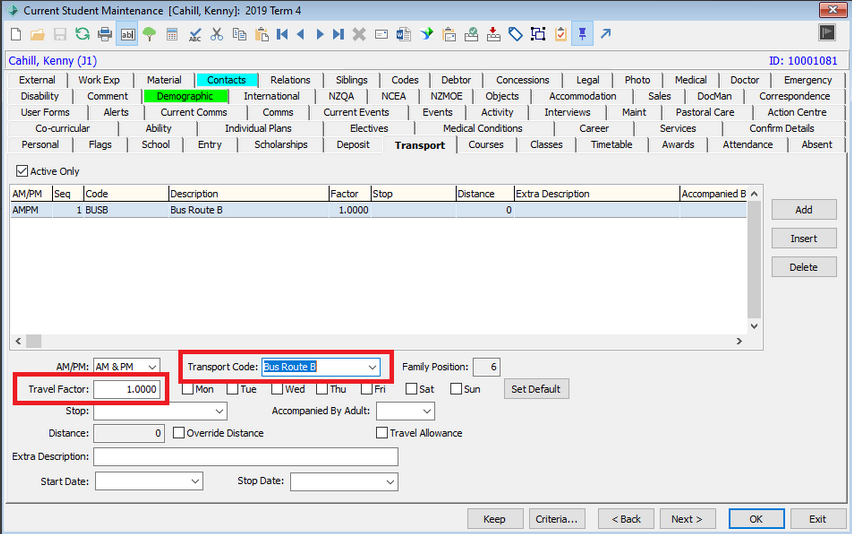Screen dimensions: 852x534
Task: Open the Demographic tab
Action: coord(185,96)
